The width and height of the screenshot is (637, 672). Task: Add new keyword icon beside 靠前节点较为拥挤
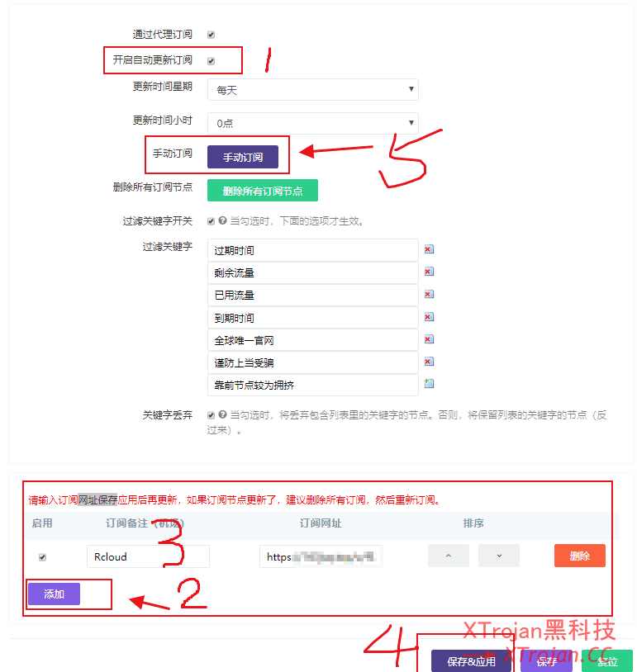click(429, 383)
